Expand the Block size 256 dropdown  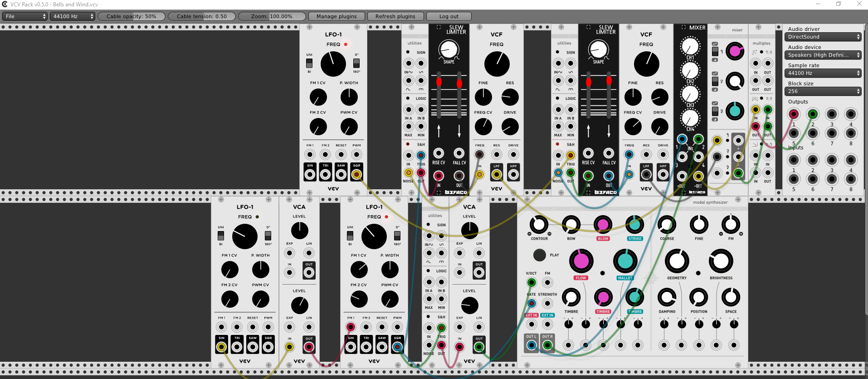click(823, 91)
